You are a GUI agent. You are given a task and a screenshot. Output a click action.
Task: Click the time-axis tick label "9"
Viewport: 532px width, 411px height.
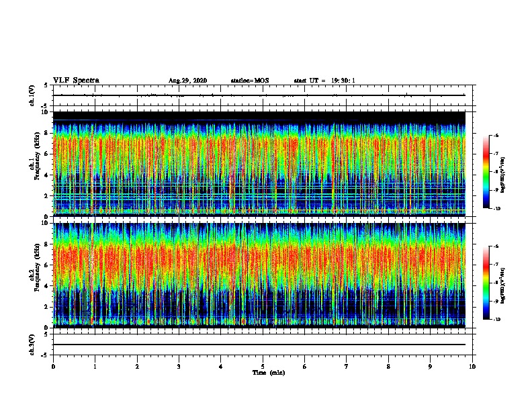click(x=430, y=367)
